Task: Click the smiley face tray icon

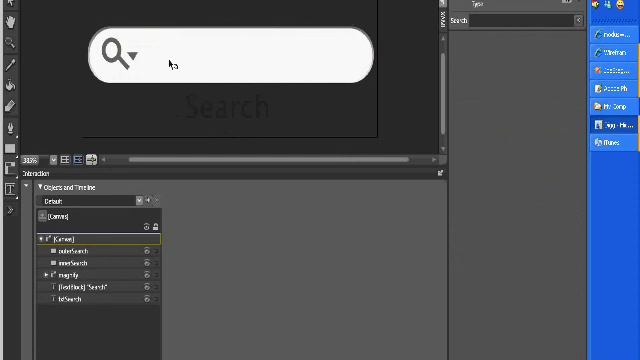Action: pyautogui.click(x=620, y=4)
